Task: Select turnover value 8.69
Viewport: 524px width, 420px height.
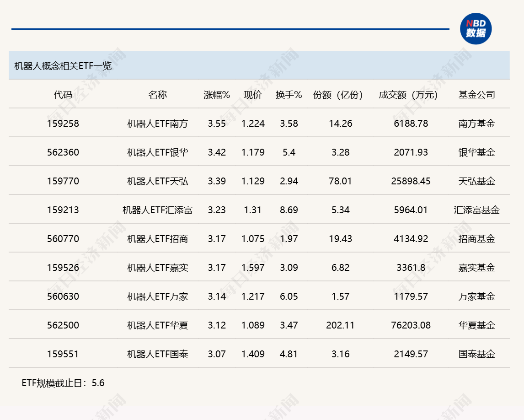Action: click(289, 210)
